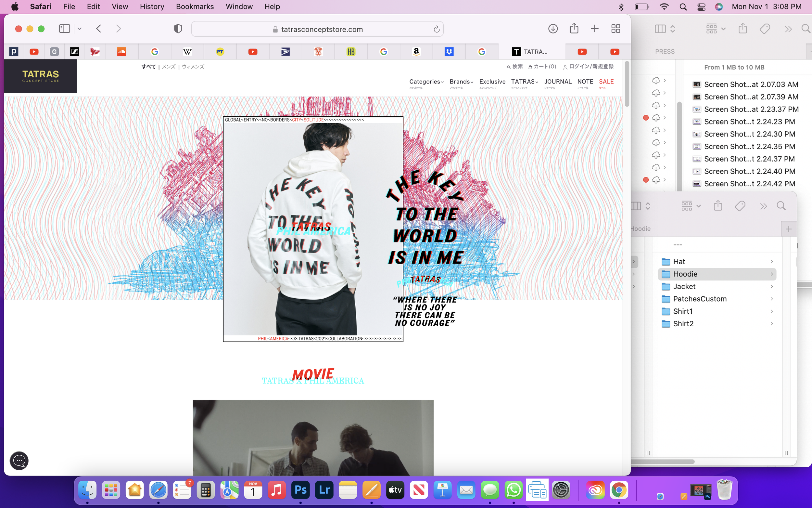This screenshot has height=508, width=812.
Task: Select the Hat folder in Finder
Action: click(717, 261)
